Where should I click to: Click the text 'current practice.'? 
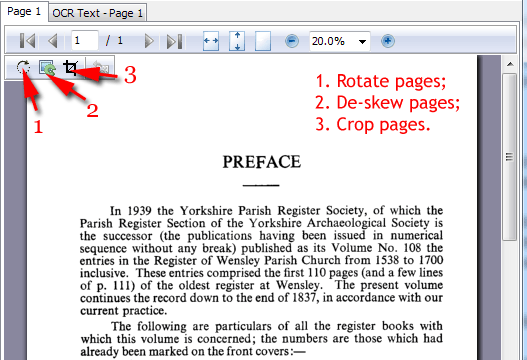coord(123,310)
